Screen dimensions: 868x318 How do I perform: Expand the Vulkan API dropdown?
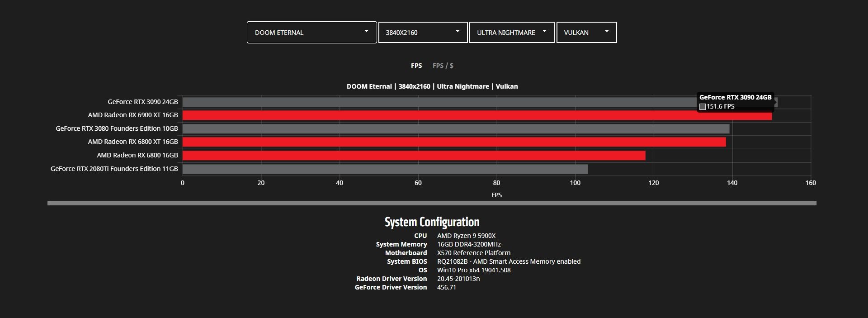click(x=586, y=33)
